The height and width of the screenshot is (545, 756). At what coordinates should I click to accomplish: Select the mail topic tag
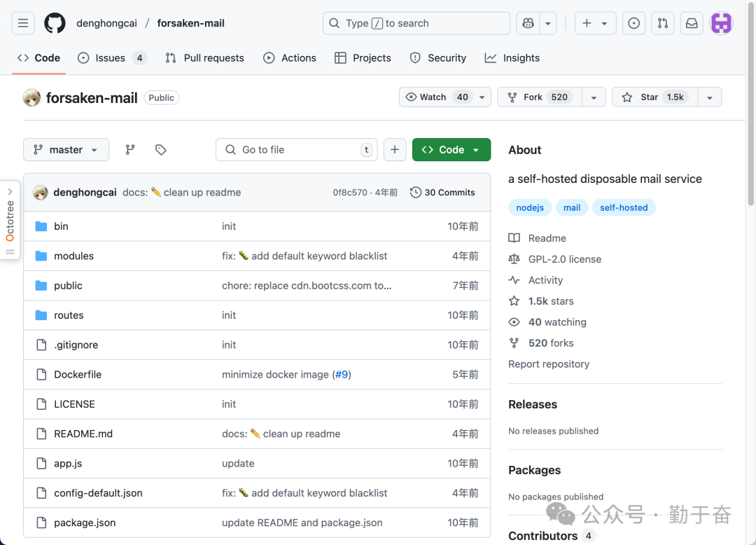572,208
